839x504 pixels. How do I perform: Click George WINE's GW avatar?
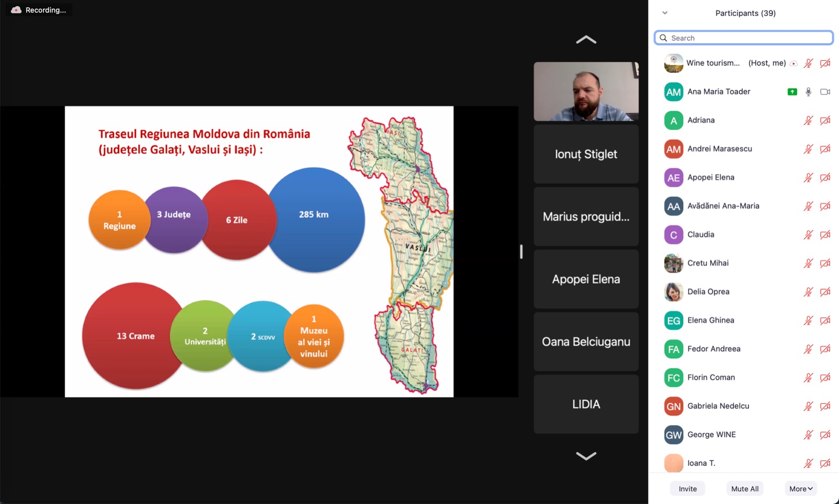(673, 435)
